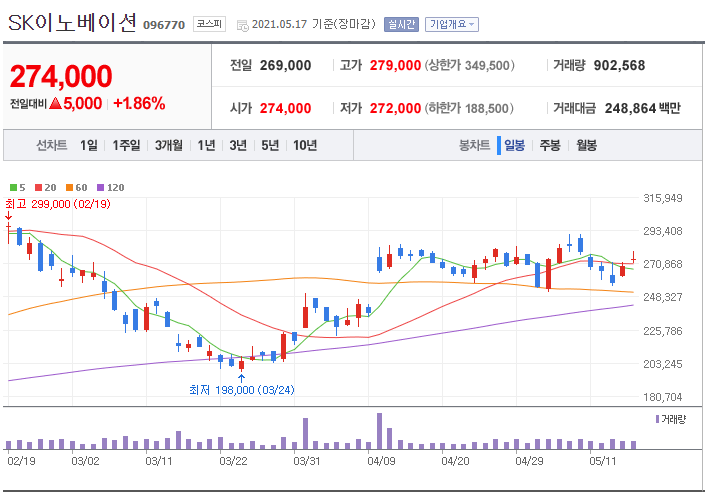Click the 2021.05.17 기준(장마감) date text

313,24
